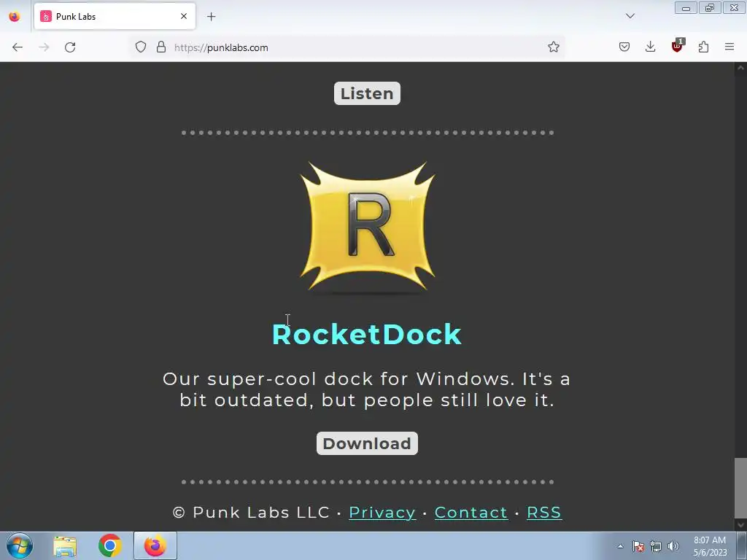Click the text "© Punk Labs LLC"

click(251, 513)
